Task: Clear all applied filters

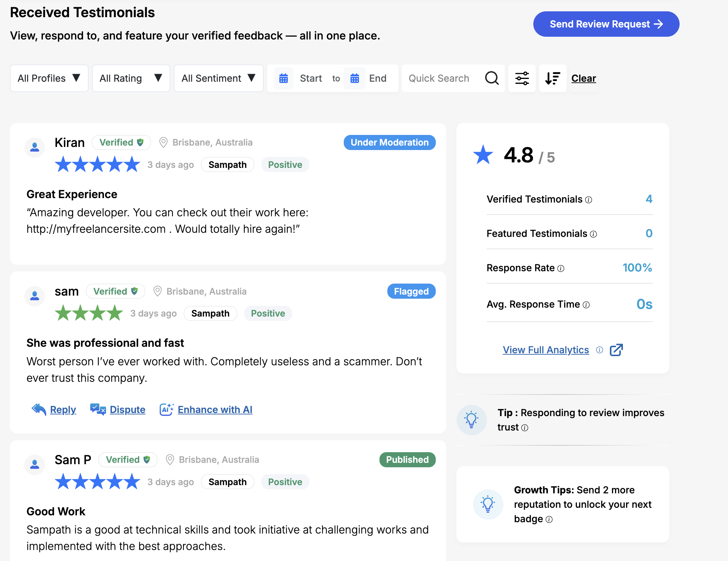Action: (x=583, y=78)
